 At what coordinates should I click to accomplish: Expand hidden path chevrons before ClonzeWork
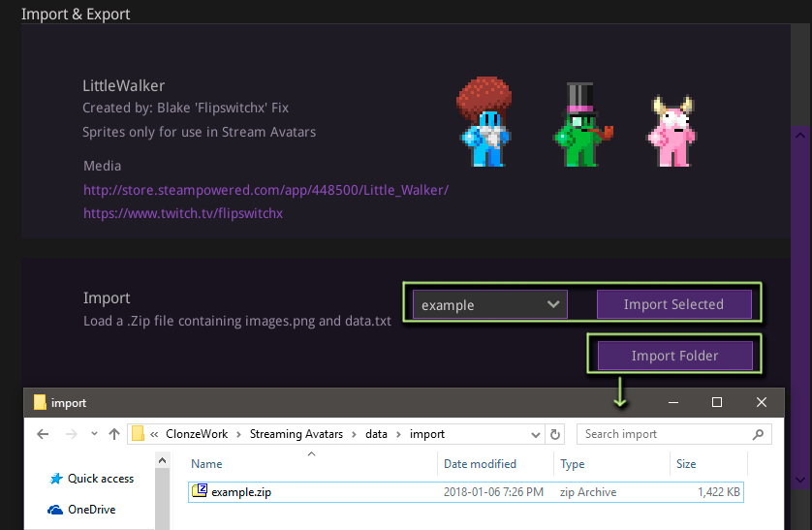(x=154, y=434)
